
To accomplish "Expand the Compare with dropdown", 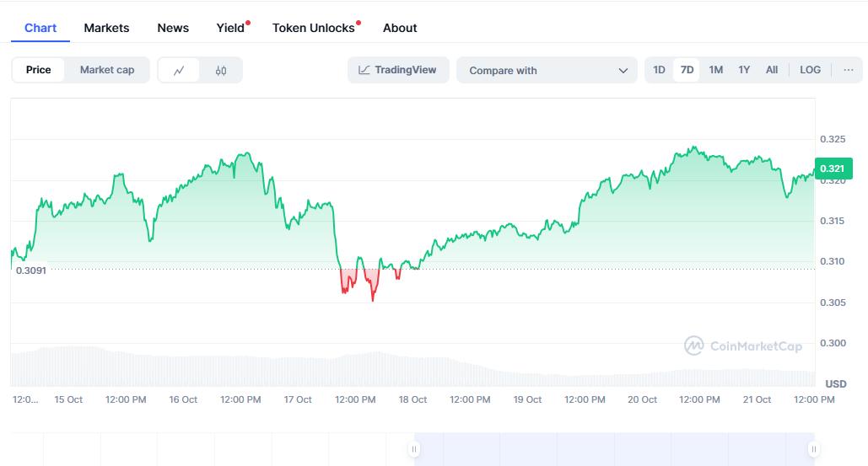I will 540,71.
